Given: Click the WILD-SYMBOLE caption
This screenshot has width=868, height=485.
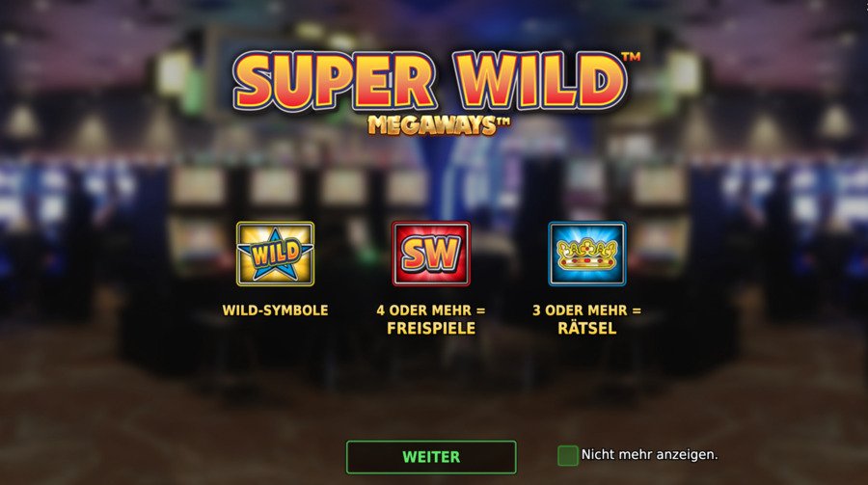Looking at the screenshot, I should click(x=275, y=310).
